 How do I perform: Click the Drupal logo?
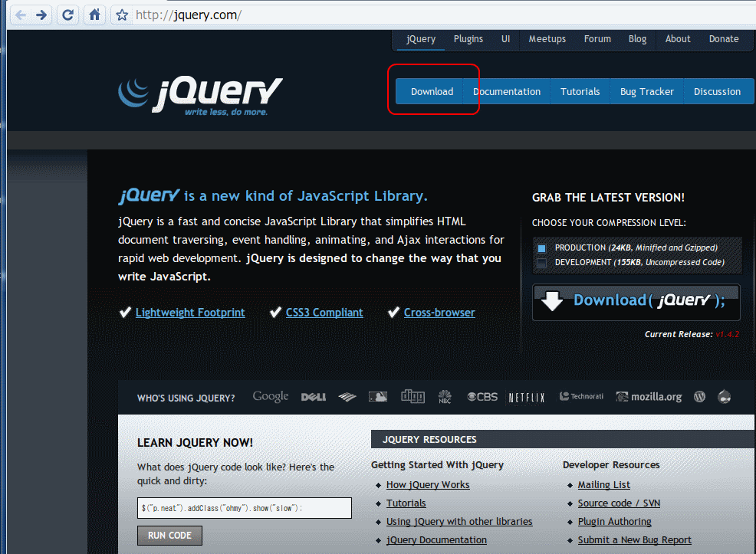pyautogui.click(x=724, y=396)
